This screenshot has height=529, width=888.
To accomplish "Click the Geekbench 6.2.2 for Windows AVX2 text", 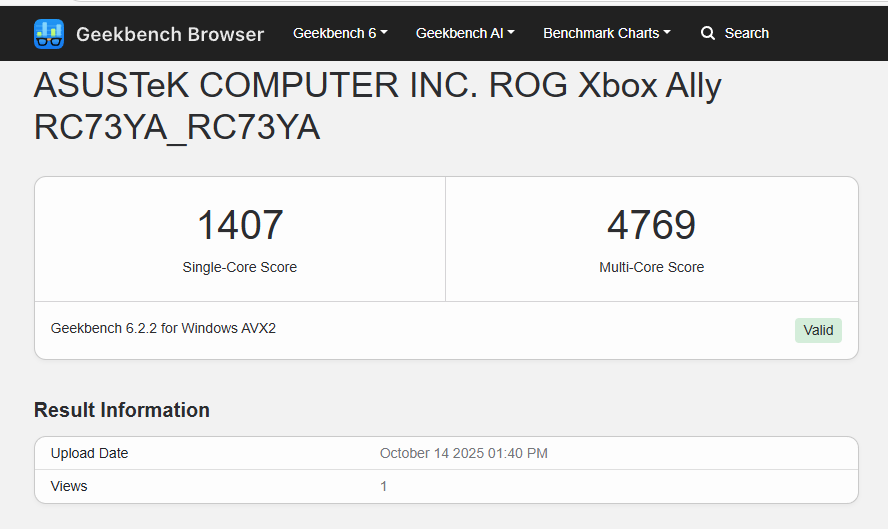I will 163,328.
